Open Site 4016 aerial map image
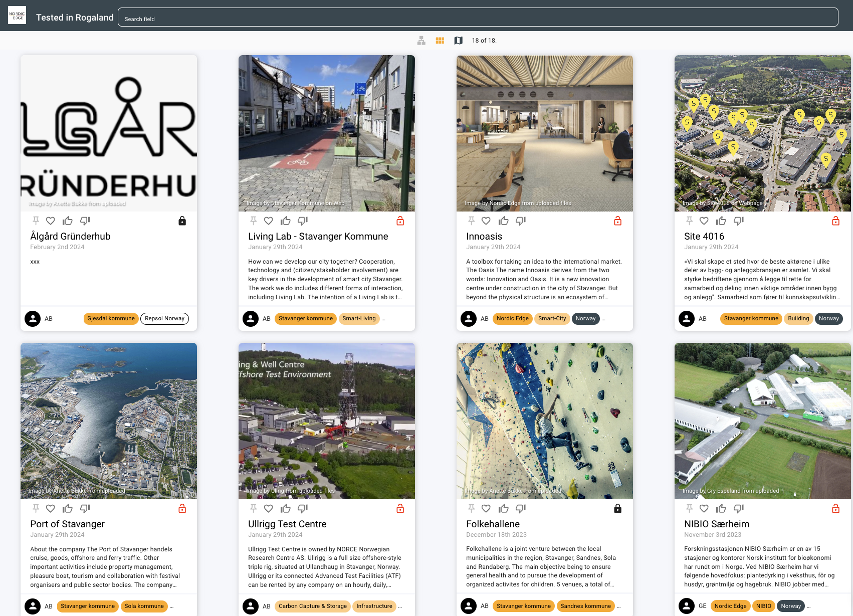853x616 pixels. 763,133
